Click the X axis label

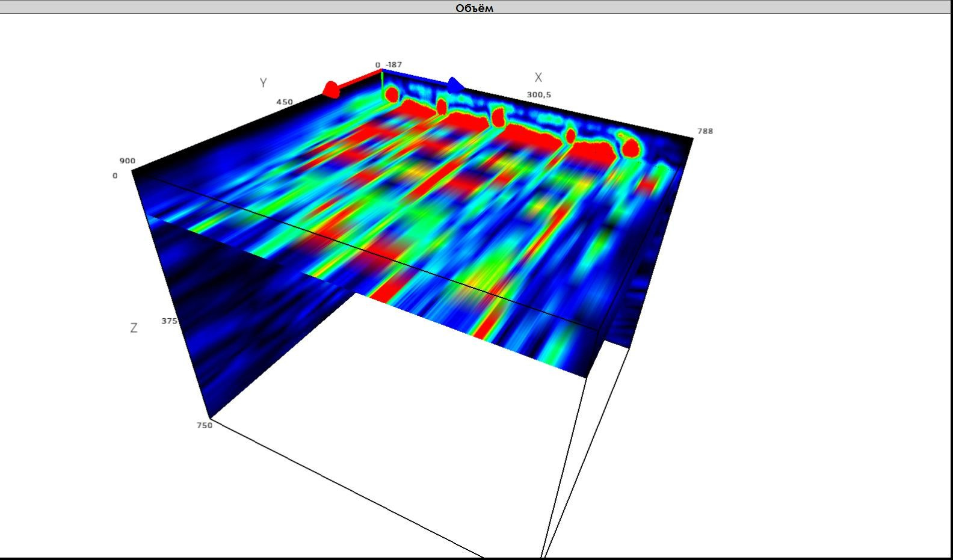click(x=538, y=78)
